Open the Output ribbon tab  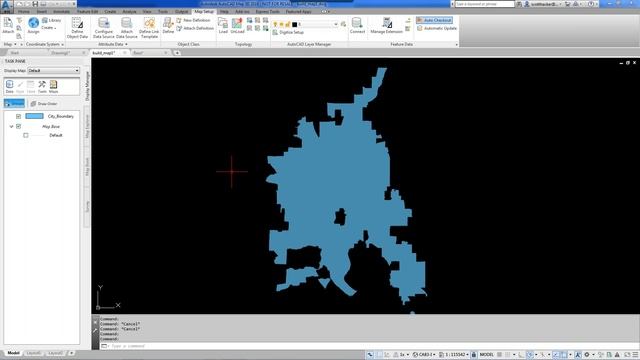pos(182,12)
